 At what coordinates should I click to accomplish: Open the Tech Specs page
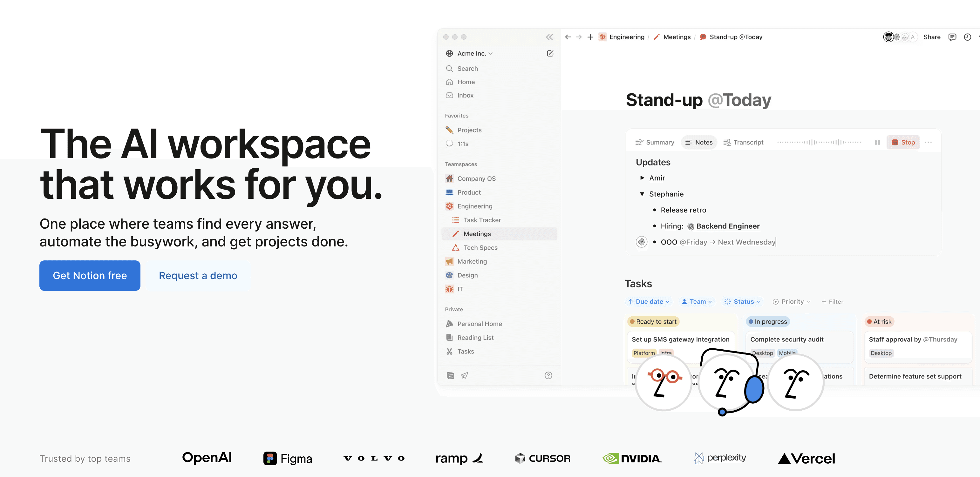[x=479, y=247]
